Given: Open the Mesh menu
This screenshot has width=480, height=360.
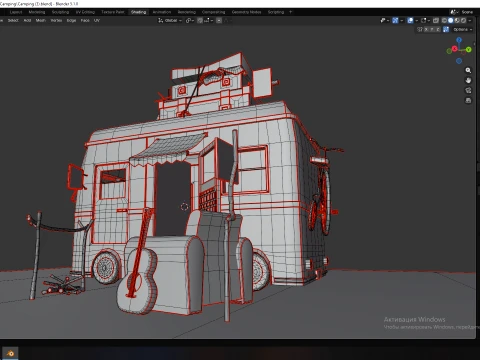Looking at the screenshot, I should [x=41, y=20].
